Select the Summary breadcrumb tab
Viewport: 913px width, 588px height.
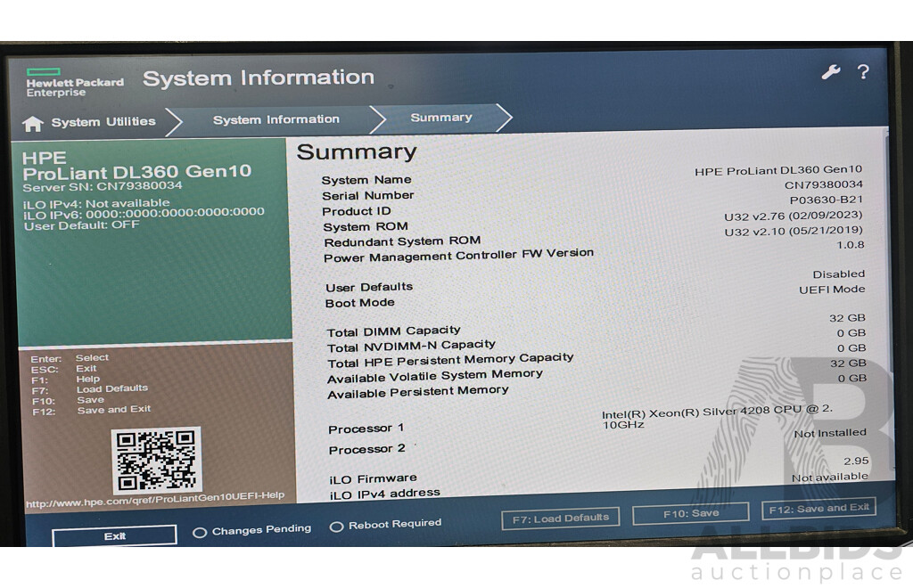(x=440, y=118)
